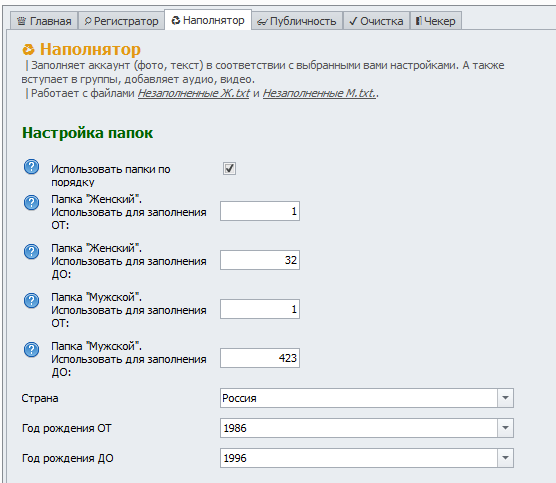Image resolution: width=556 pixels, height=483 pixels.
Task: Open help icon beside Женский ОТ field
Action: (32, 202)
